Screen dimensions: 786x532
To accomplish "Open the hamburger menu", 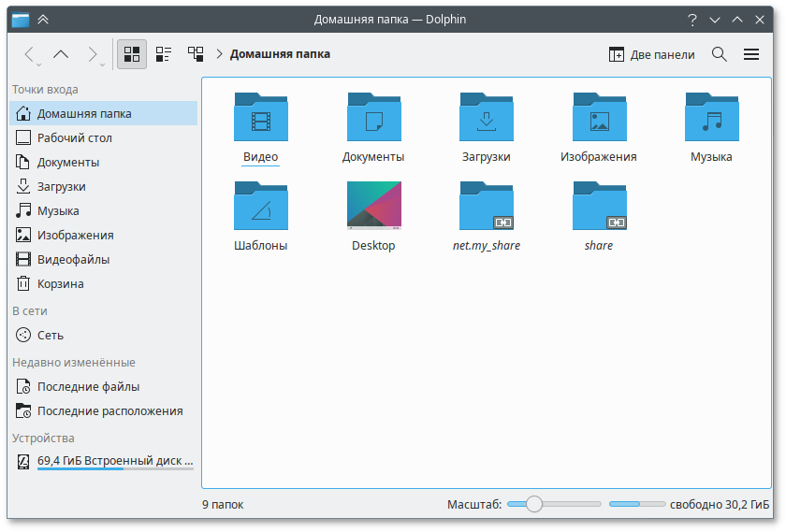I will [x=751, y=54].
